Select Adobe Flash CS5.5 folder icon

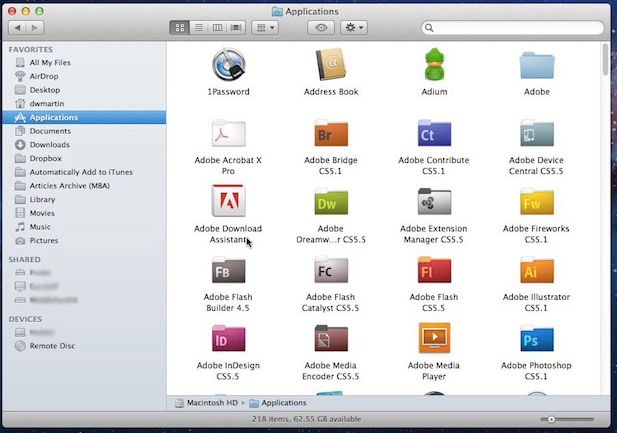(x=434, y=270)
